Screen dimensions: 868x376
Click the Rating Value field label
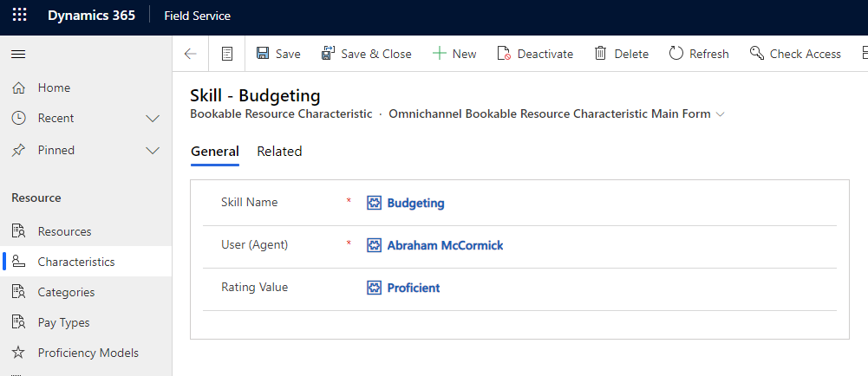[255, 288]
